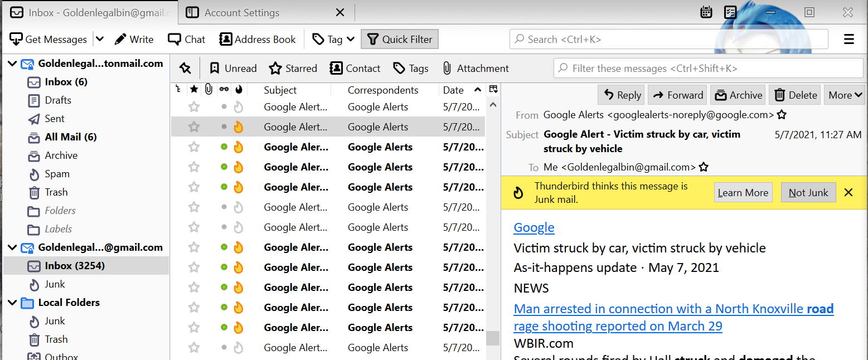Toggle the Starred quick filter

[x=293, y=69]
